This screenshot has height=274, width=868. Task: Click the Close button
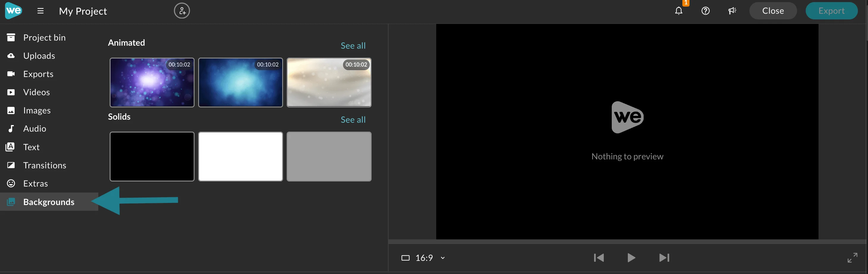(x=773, y=11)
